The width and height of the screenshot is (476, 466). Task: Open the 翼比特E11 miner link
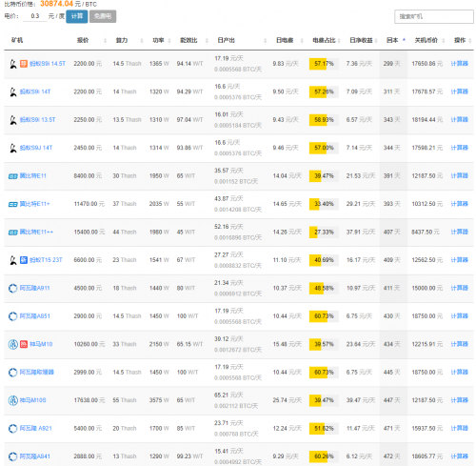33,176
